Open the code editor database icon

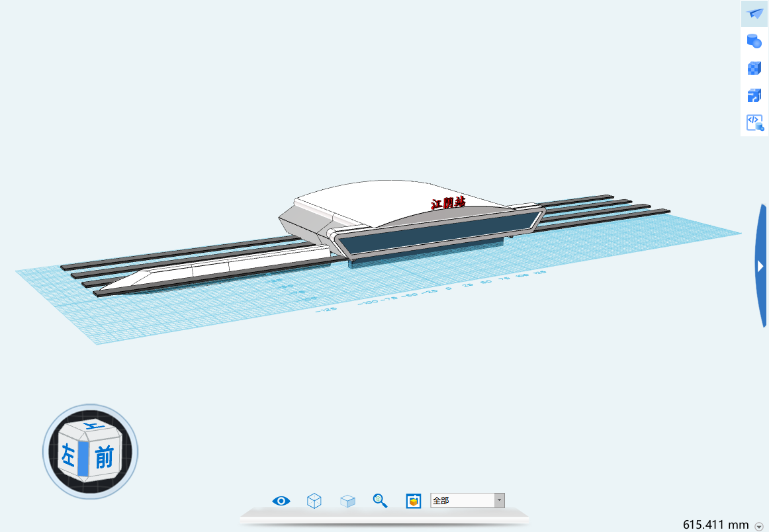pyautogui.click(x=755, y=122)
